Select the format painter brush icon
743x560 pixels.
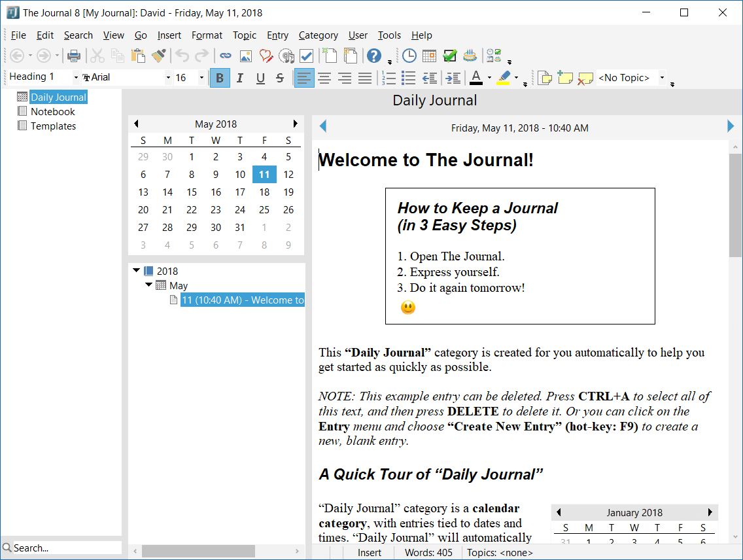[159, 56]
